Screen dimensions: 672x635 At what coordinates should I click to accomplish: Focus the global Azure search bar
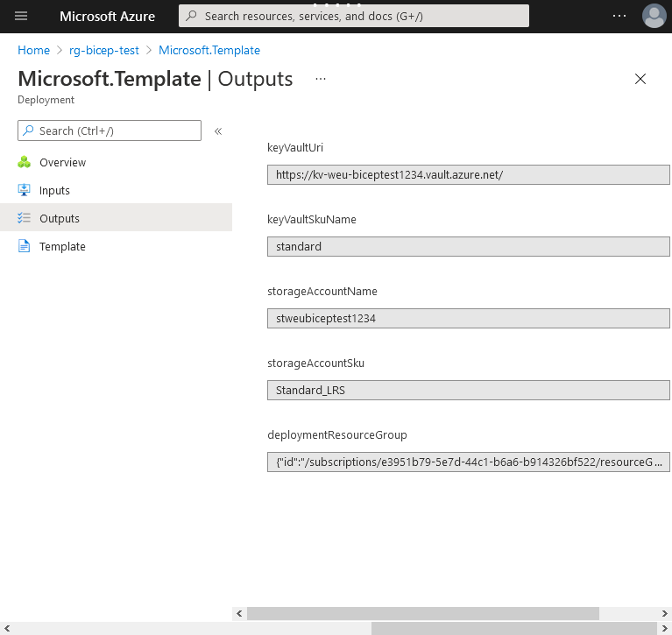pos(354,16)
